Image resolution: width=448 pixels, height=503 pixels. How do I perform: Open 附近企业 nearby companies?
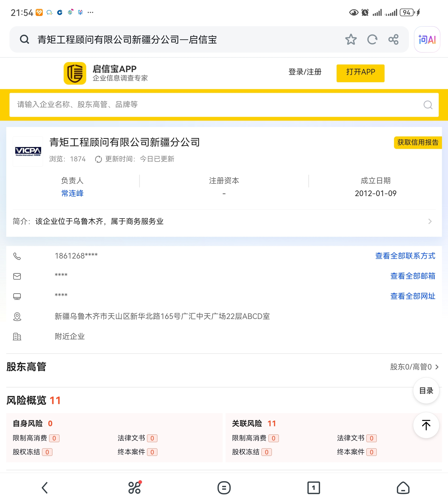click(70, 337)
